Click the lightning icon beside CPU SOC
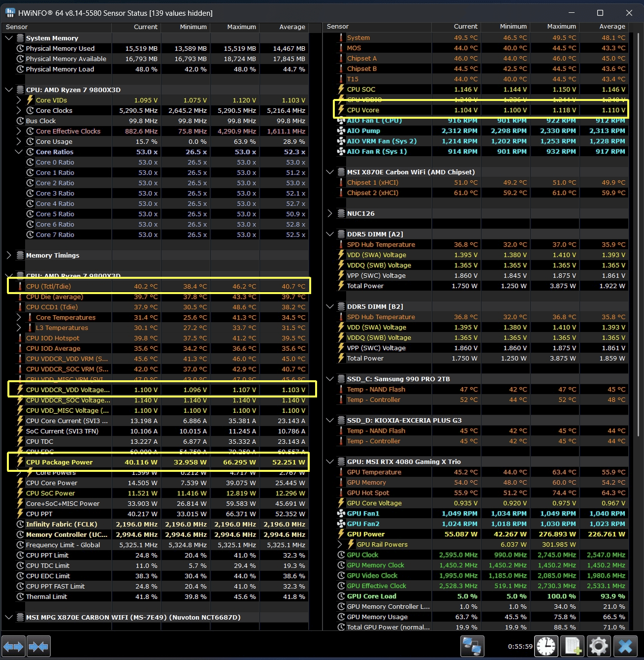The height and width of the screenshot is (660, 644). tap(341, 89)
